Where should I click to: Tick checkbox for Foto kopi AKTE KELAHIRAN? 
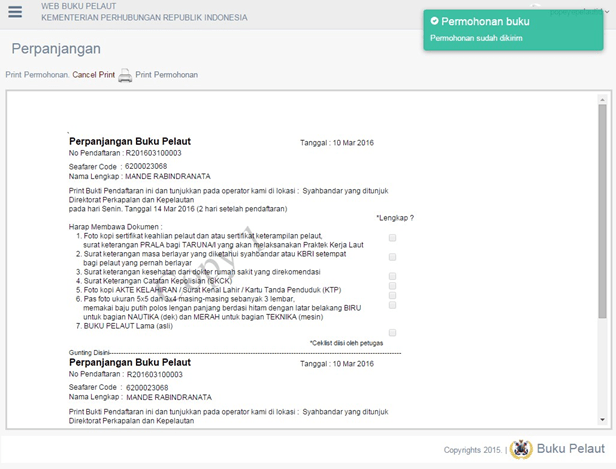coord(392,295)
